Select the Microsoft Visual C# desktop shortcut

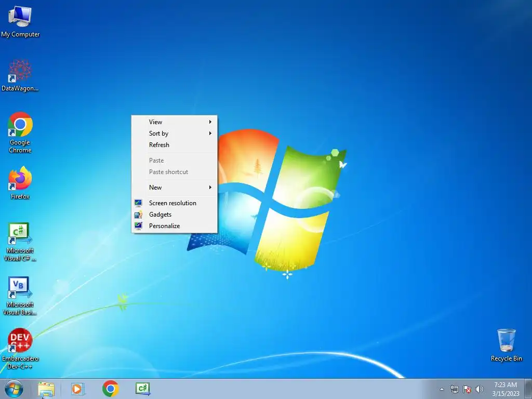coord(20,242)
